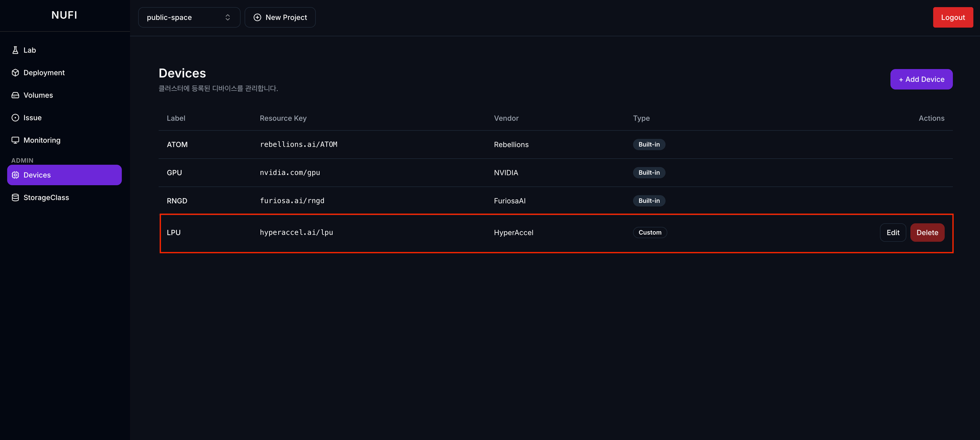Image resolution: width=980 pixels, height=440 pixels.
Task: Click the Devices chip icon
Action: point(15,175)
